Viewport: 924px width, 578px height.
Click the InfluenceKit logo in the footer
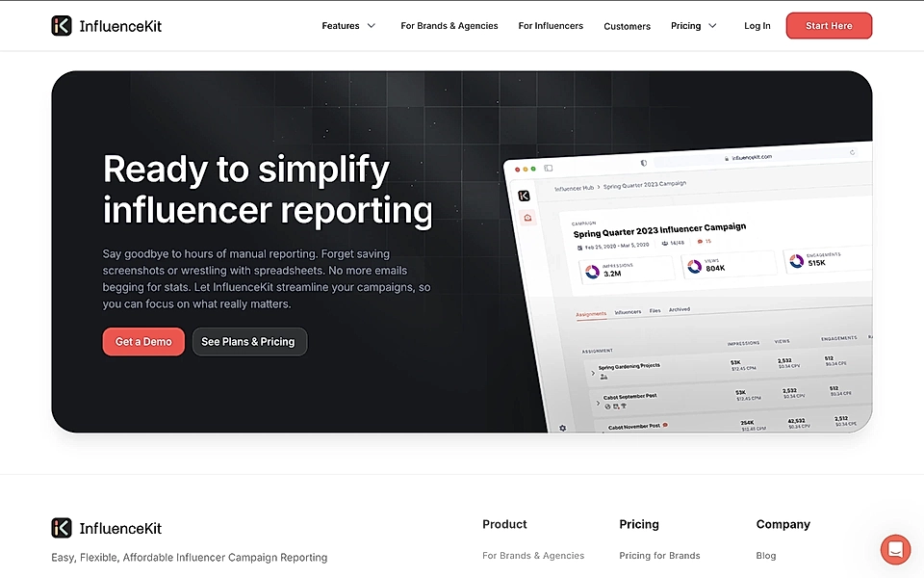[x=106, y=527]
